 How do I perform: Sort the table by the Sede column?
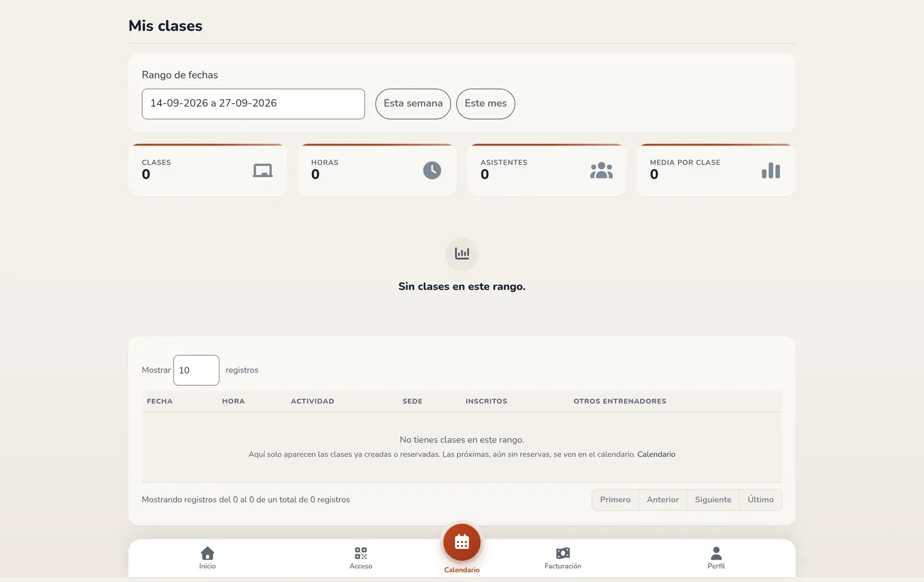coord(412,401)
